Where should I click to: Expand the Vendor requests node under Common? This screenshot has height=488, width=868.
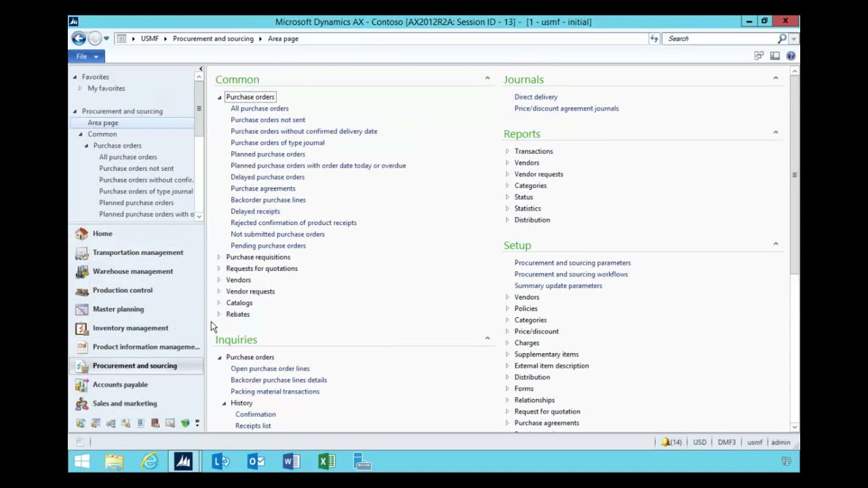[219, 291]
